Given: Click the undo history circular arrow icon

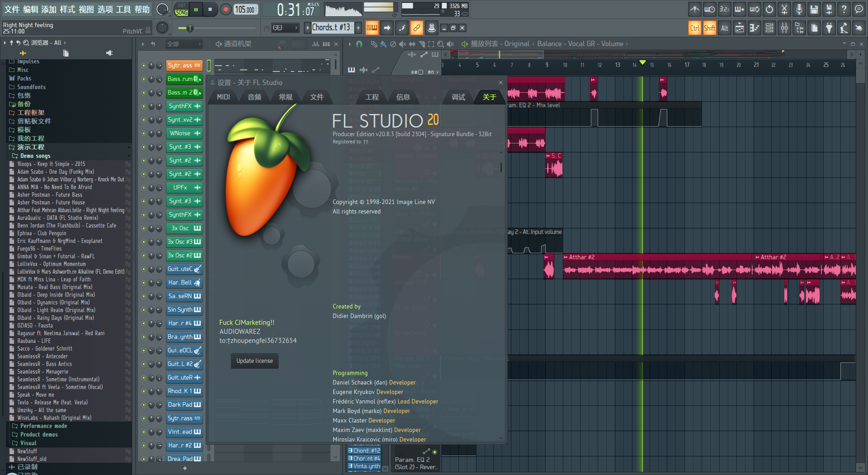Looking at the screenshot, I should (769, 9).
